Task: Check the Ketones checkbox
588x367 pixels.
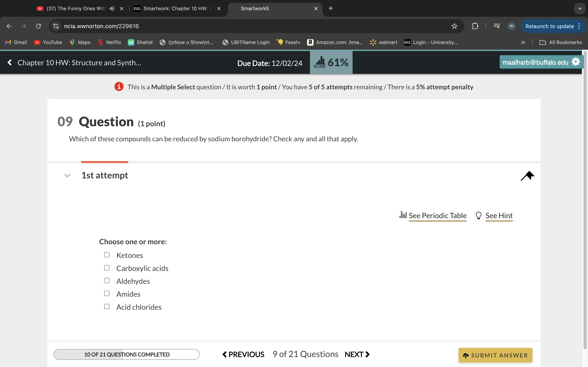Action: (107, 255)
